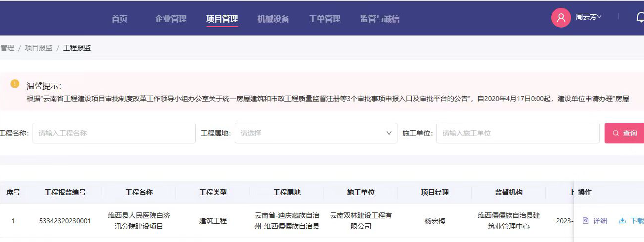
Task: Click the 详细 document icon in row 1
Action: [x=586, y=221]
